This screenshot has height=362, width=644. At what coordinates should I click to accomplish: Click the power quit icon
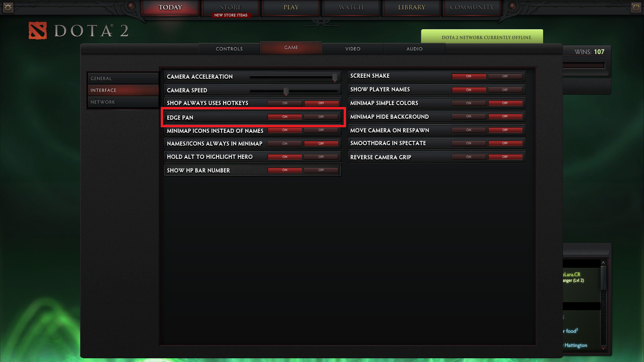point(636,7)
